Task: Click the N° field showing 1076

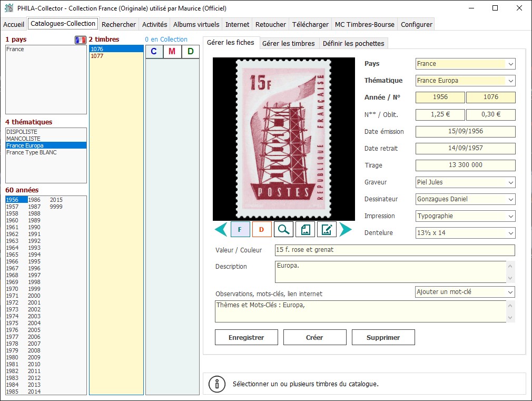Action: pos(490,97)
